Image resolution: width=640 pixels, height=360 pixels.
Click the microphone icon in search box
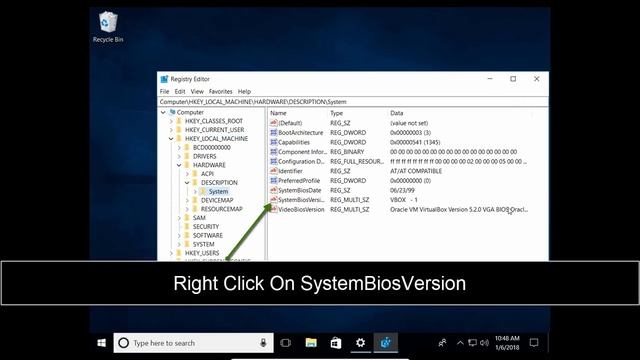pyautogui.click(x=263, y=343)
